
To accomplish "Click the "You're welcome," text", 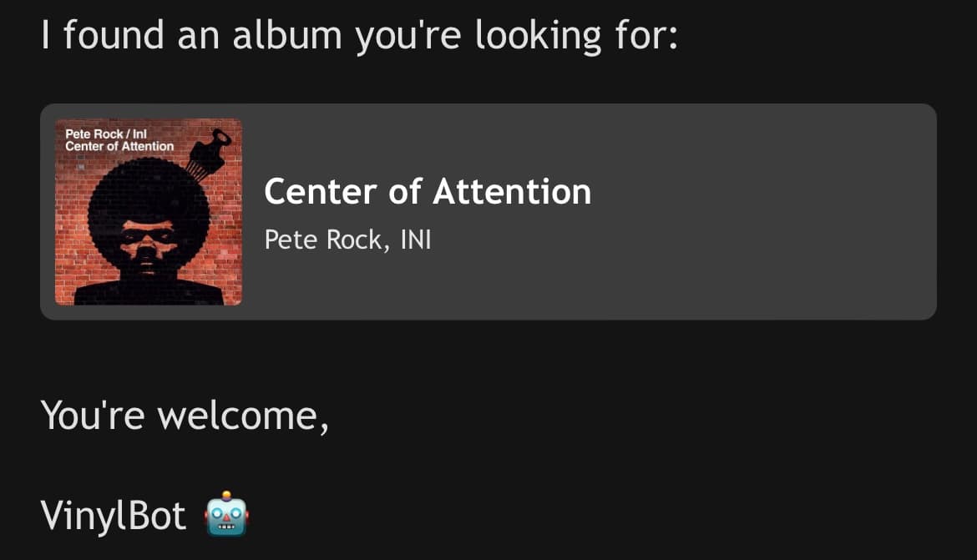I will pyautogui.click(x=185, y=415).
